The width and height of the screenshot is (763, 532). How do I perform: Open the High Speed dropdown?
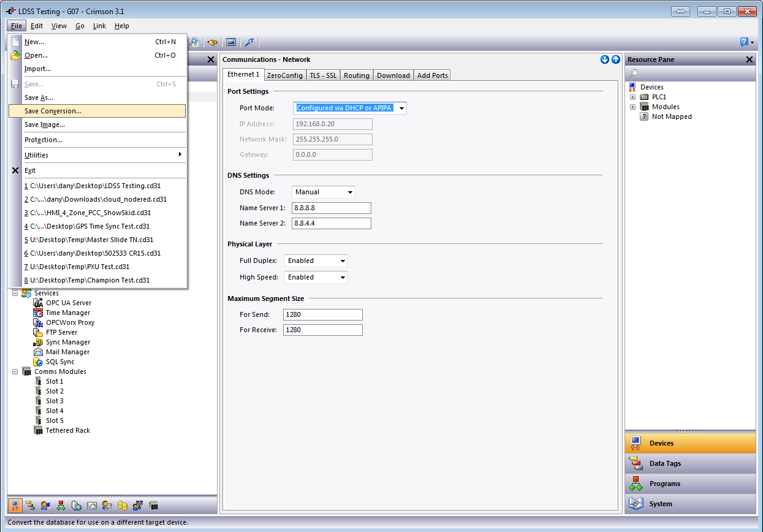tap(342, 277)
